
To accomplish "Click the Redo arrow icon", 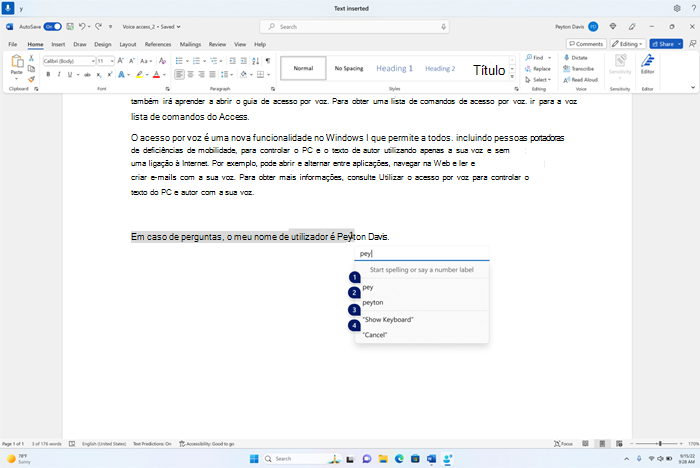I will 99,27.
